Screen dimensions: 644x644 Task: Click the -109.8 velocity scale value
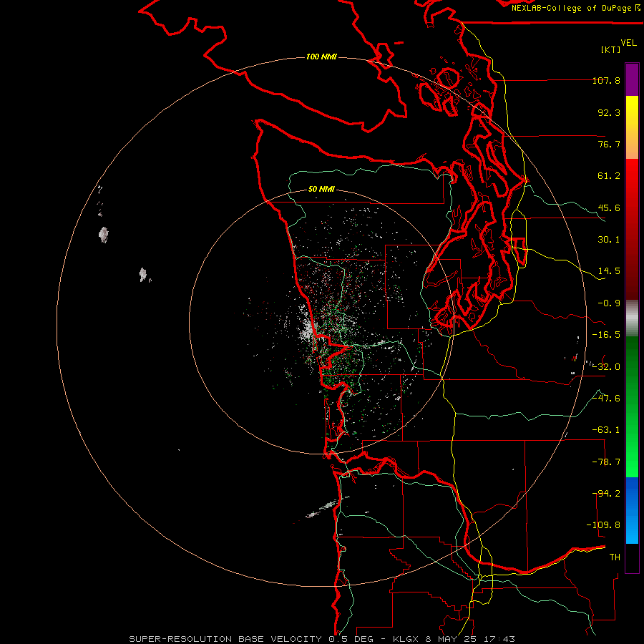(603, 525)
